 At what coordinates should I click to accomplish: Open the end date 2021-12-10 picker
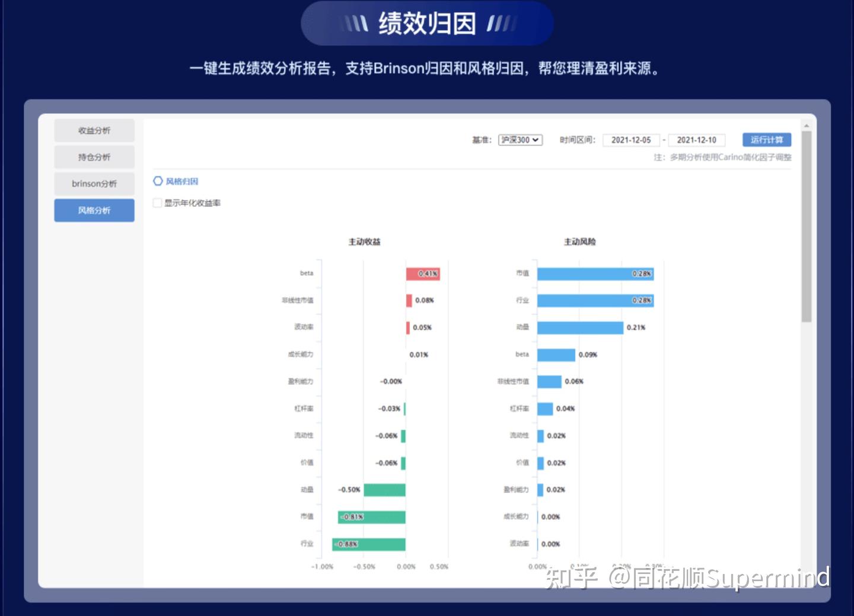[698, 140]
